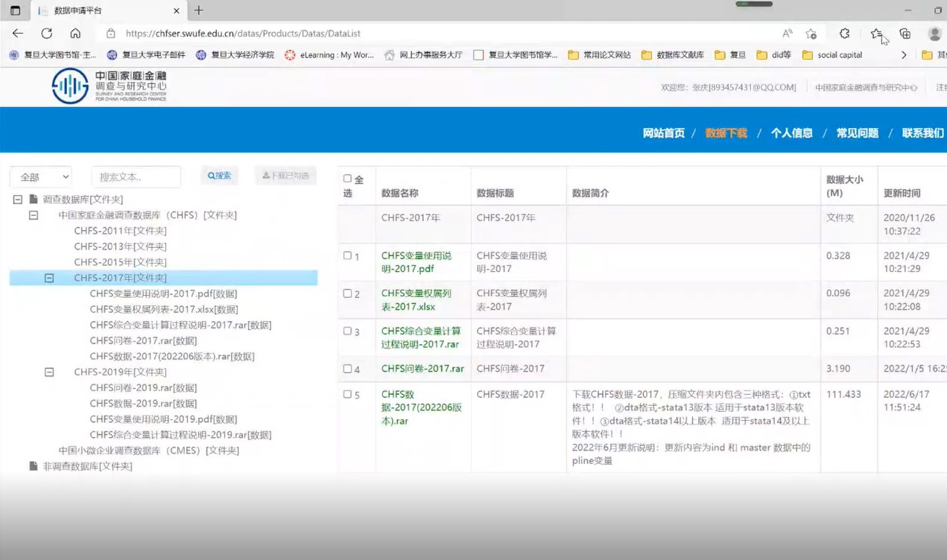Select CHFS-2013年 folder in tree
Viewport: 947px width, 560px height.
(120, 246)
